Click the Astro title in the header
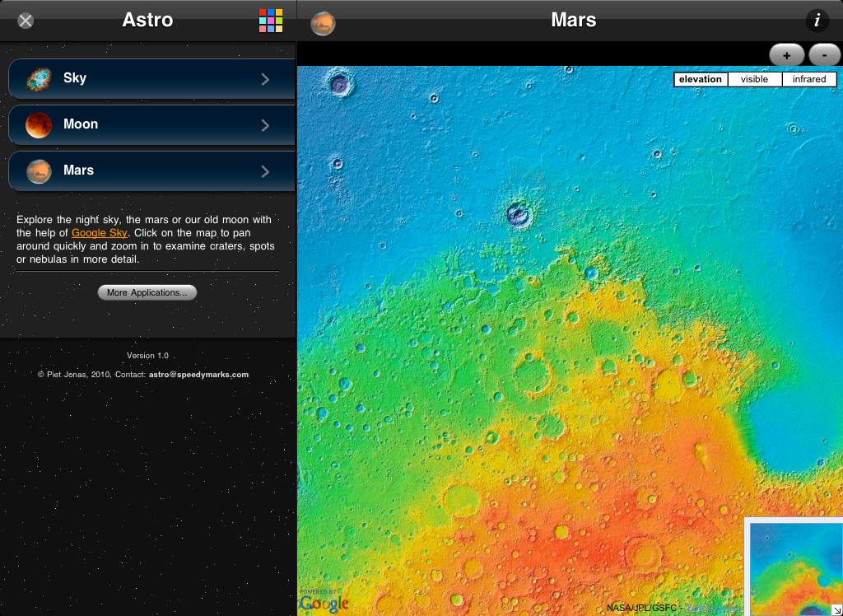The height and width of the screenshot is (616, 843). click(147, 20)
